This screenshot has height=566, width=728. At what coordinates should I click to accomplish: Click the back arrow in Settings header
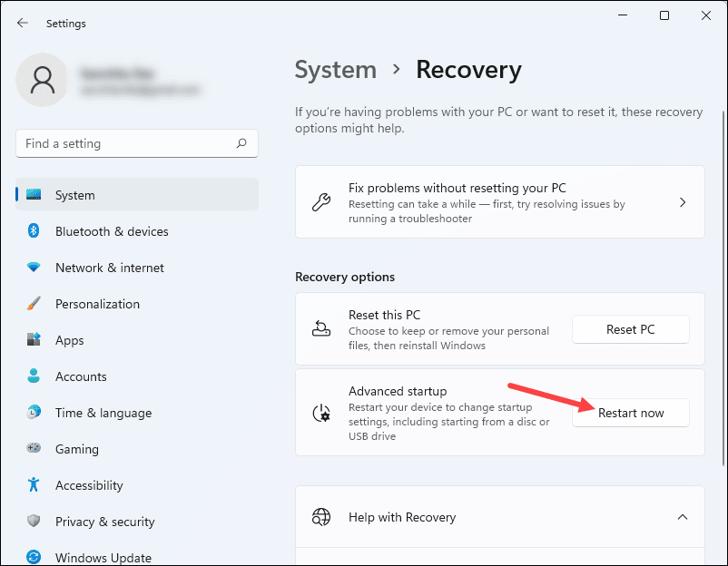(x=23, y=23)
